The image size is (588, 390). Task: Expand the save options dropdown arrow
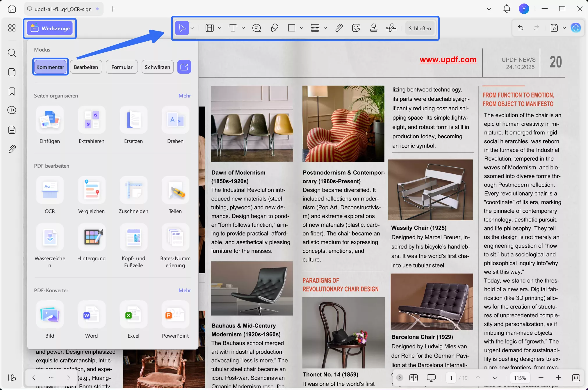(x=564, y=28)
